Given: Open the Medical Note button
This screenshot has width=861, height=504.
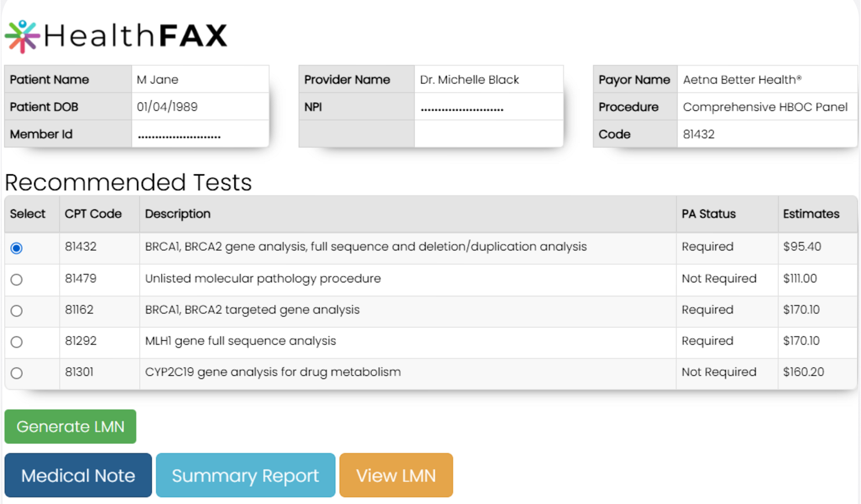Looking at the screenshot, I should 78,475.
